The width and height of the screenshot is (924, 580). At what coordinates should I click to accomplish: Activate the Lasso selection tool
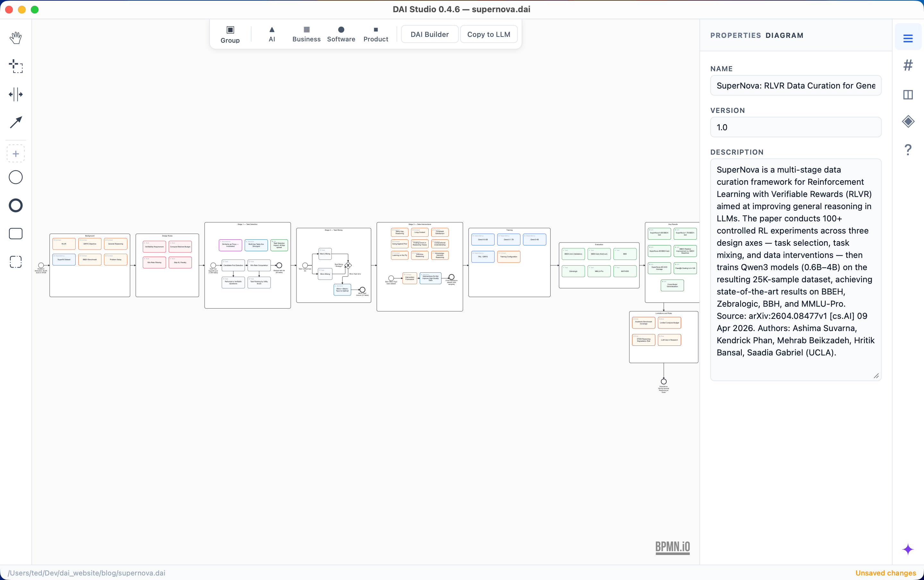click(16, 66)
